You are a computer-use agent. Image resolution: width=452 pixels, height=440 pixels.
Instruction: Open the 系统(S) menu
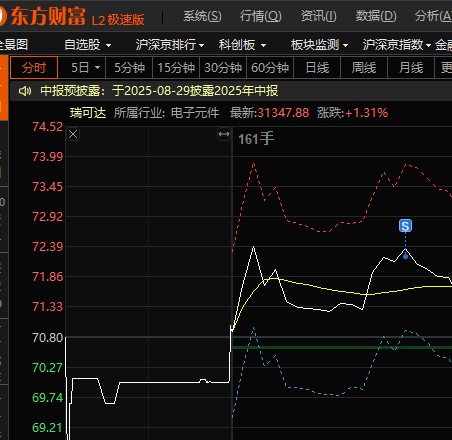[x=202, y=16]
